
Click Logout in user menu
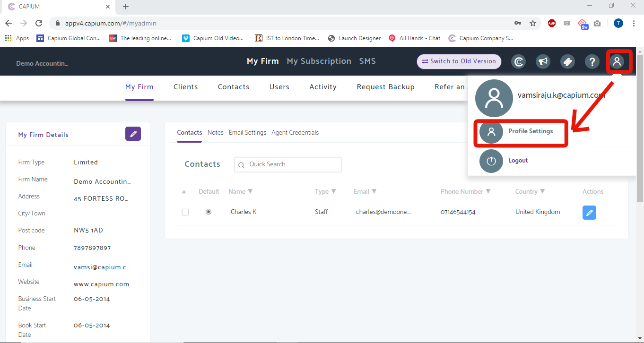(x=518, y=161)
